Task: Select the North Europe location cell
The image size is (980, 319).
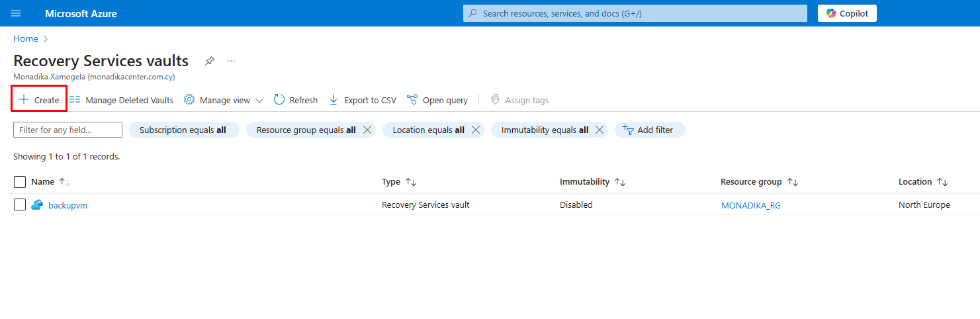Action: point(924,205)
